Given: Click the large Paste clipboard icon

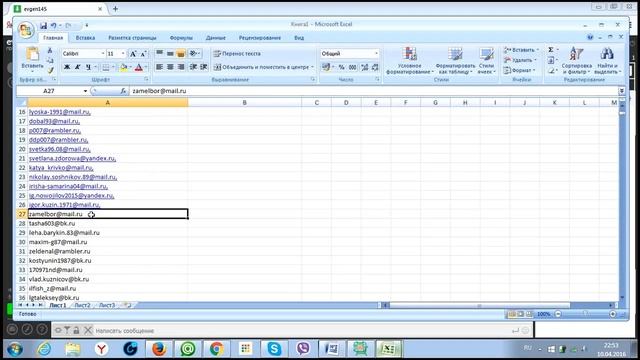Looking at the screenshot, I should point(32,53).
